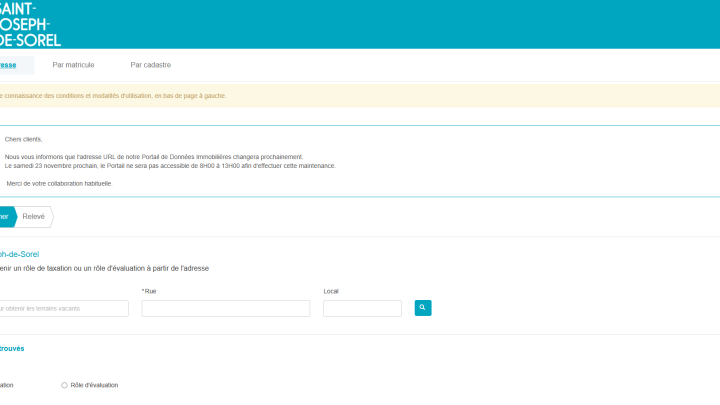Switch to the Par matricule tab
The image size is (720, 405).
point(73,65)
